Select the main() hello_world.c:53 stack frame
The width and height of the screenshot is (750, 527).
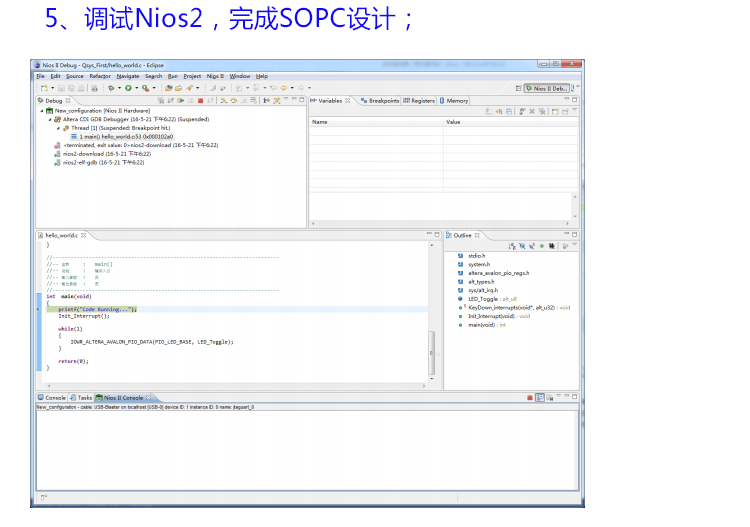122,137
